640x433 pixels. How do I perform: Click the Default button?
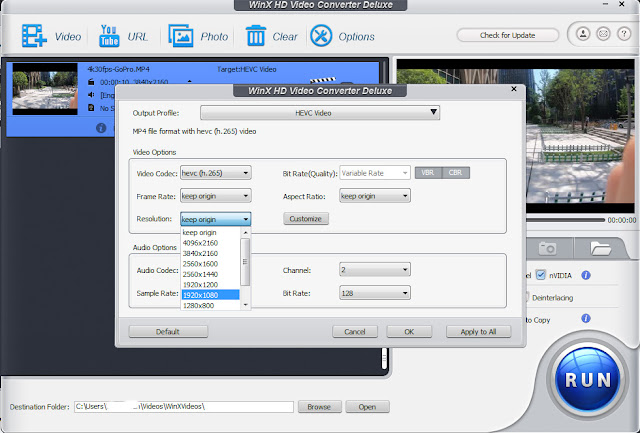coord(168,331)
